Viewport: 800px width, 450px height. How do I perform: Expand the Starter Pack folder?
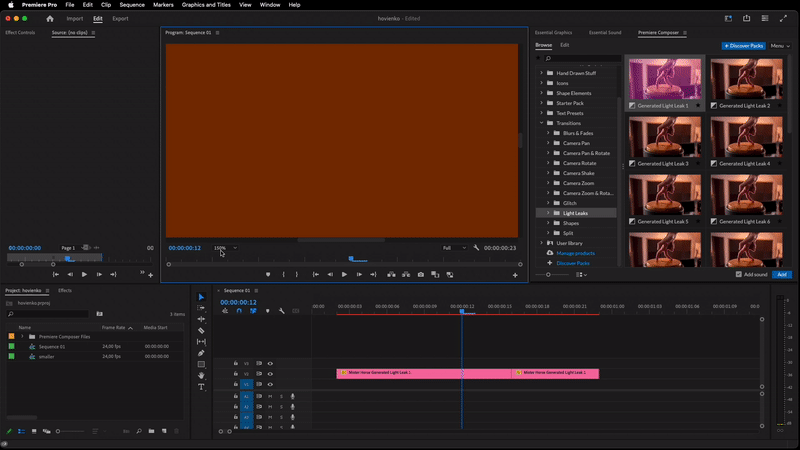click(x=542, y=103)
